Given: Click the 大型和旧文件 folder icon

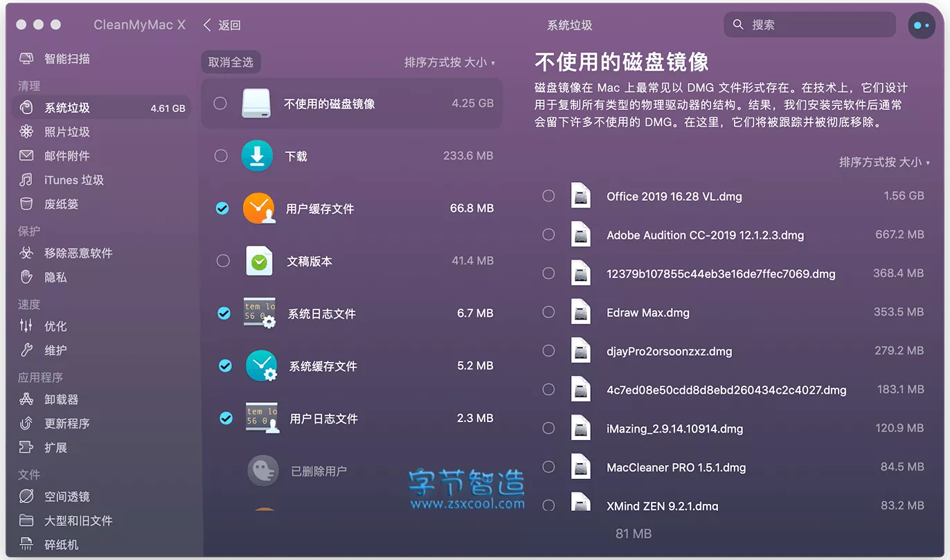Looking at the screenshot, I should [26, 521].
